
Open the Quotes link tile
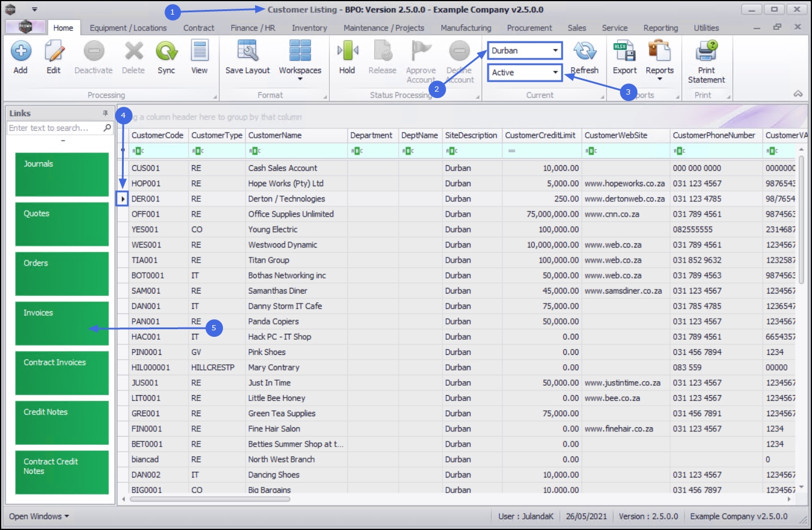coord(62,224)
